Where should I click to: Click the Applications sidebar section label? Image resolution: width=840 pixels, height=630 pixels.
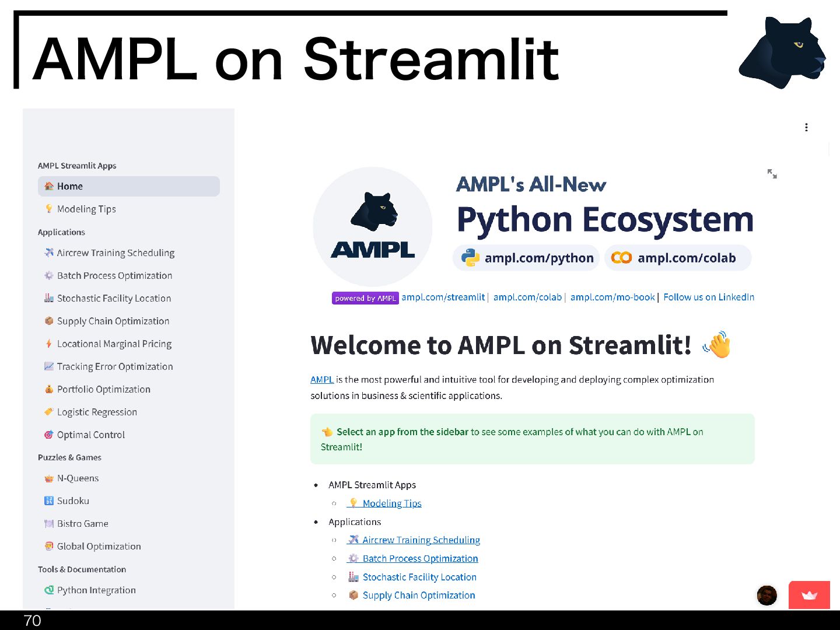tap(61, 232)
